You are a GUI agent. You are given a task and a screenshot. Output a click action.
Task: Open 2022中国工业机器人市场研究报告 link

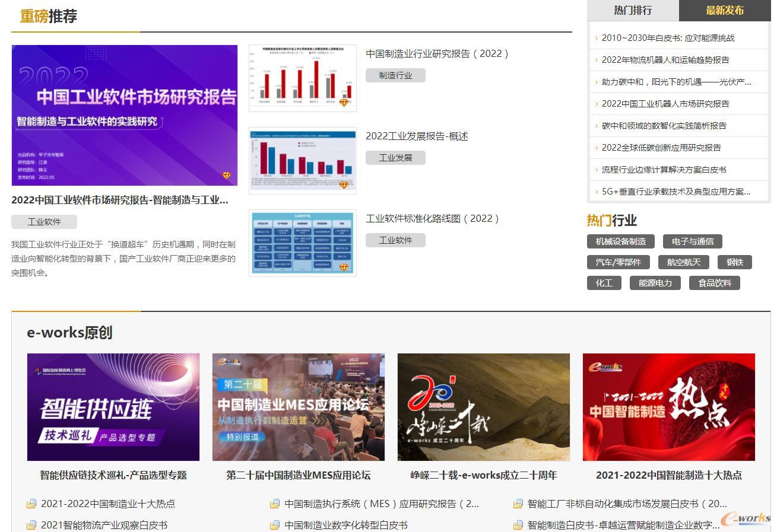coord(665,104)
